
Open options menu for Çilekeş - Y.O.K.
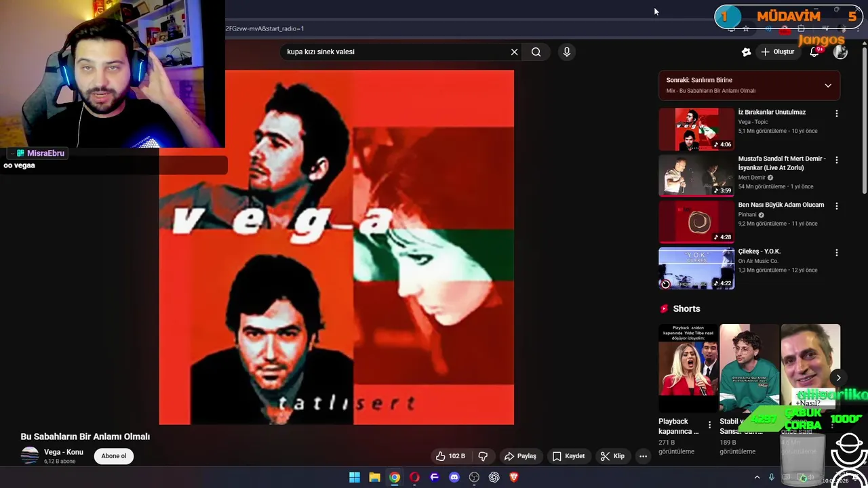tap(836, 252)
